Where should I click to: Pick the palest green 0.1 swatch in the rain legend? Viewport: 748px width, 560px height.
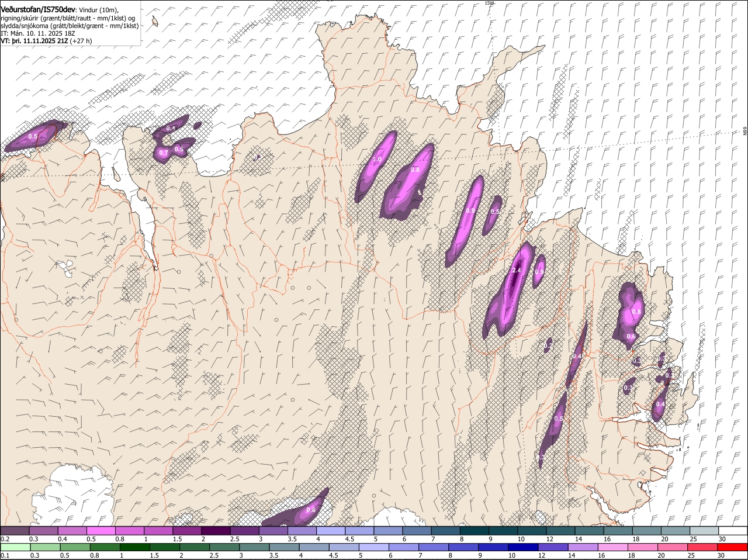point(15,547)
